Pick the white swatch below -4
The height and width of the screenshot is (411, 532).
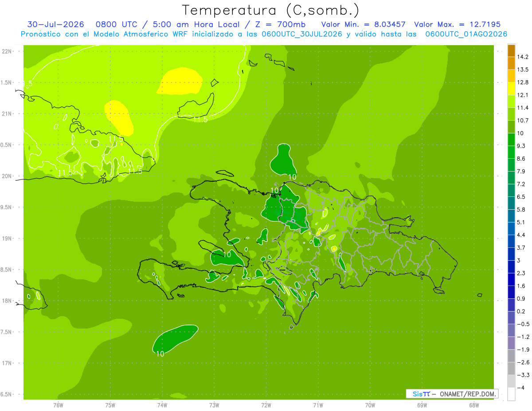[511, 394]
